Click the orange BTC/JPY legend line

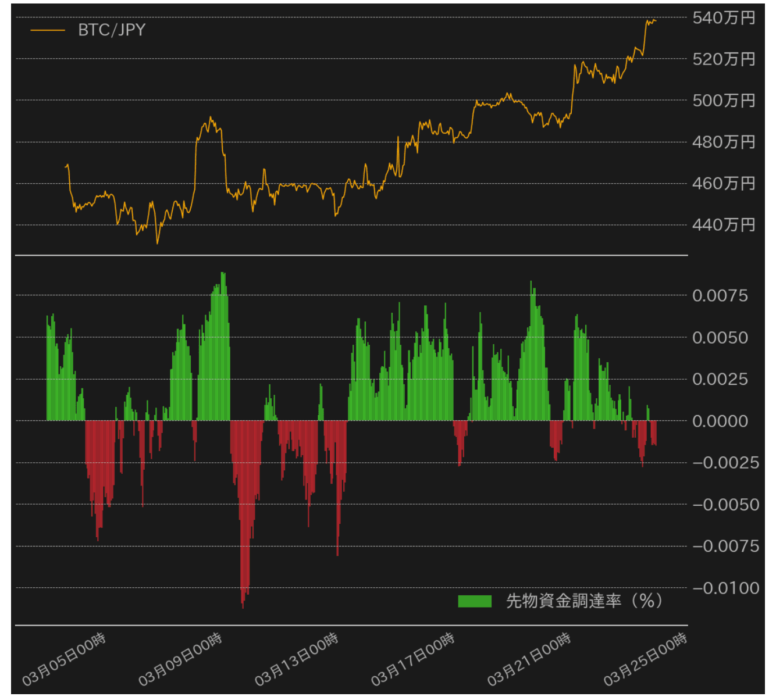[48, 30]
